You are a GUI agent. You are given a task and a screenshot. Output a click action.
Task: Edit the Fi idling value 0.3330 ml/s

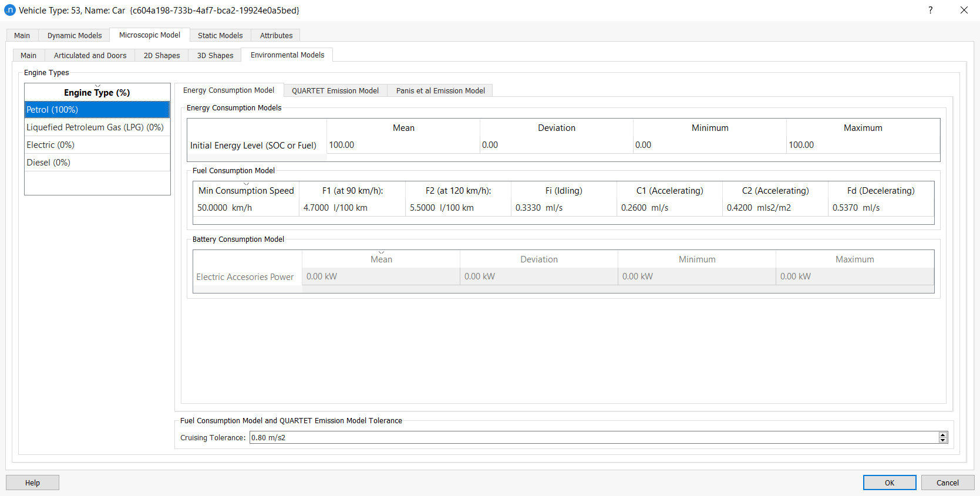tap(564, 208)
